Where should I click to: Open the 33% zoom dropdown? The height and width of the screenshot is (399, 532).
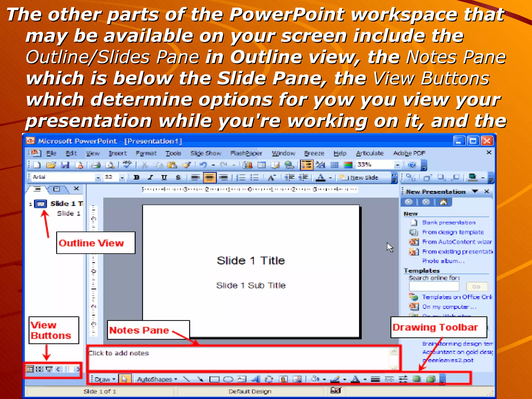click(397, 165)
